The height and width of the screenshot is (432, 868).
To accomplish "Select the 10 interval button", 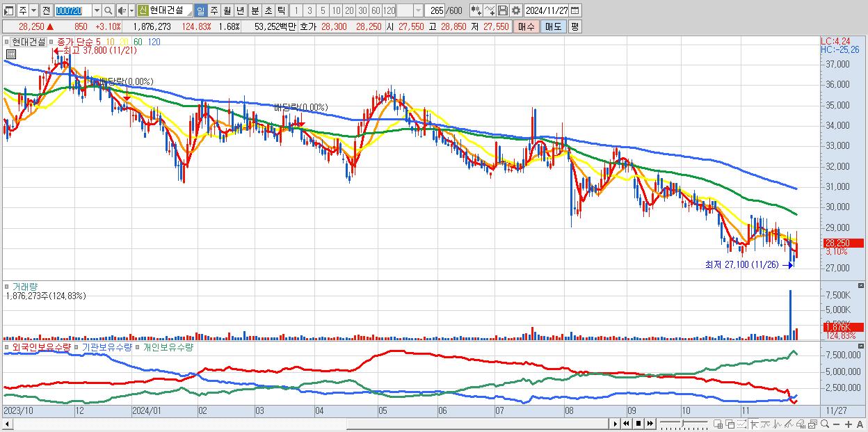I will pyautogui.click(x=336, y=10).
